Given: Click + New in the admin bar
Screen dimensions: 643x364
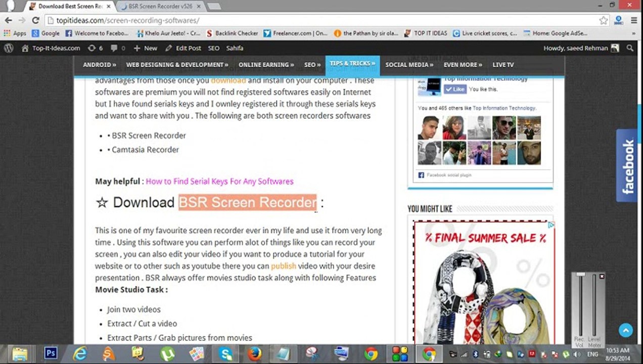Looking at the screenshot, I should [145, 48].
